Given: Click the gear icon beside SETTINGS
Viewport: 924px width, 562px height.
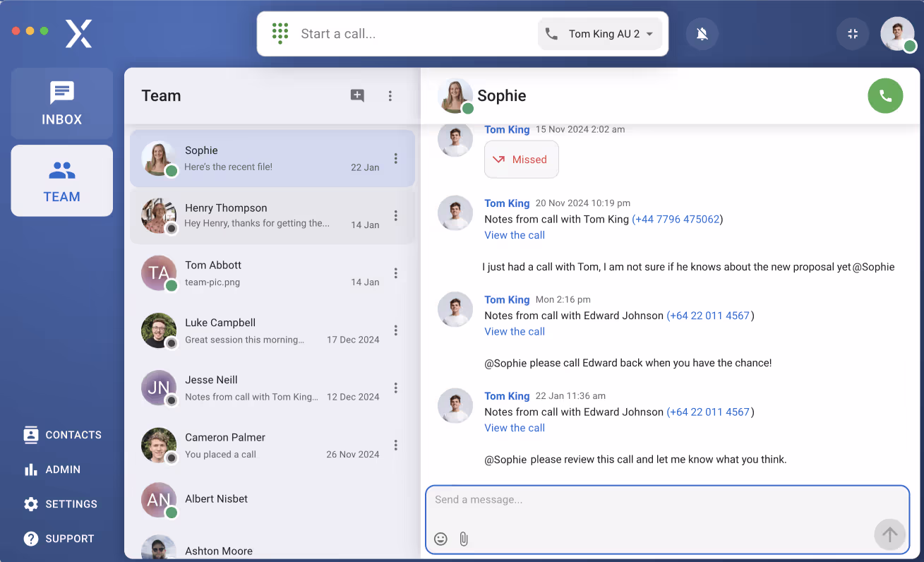Looking at the screenshot, I should point(31,504).
